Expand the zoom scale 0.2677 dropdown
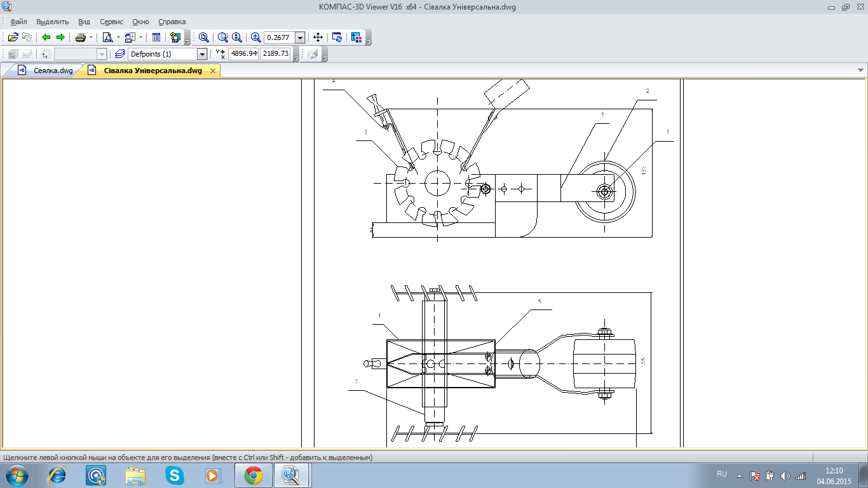 tap(301, 37)
